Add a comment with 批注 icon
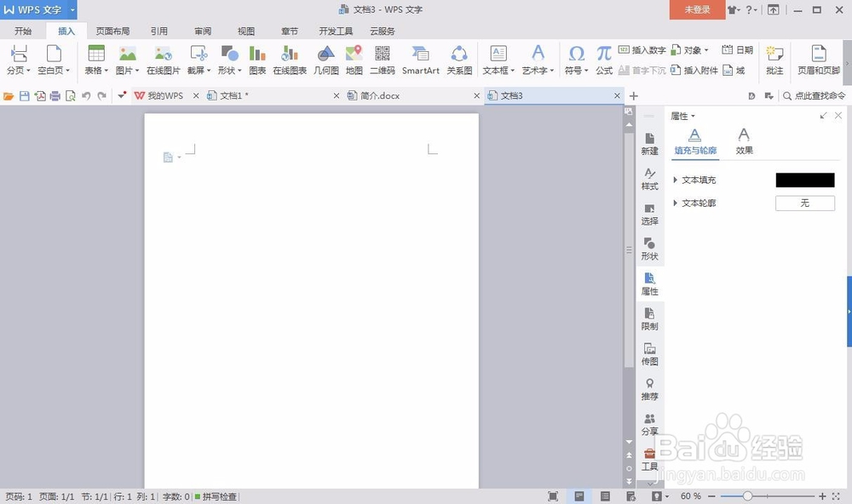 click(x=774, y=54)
